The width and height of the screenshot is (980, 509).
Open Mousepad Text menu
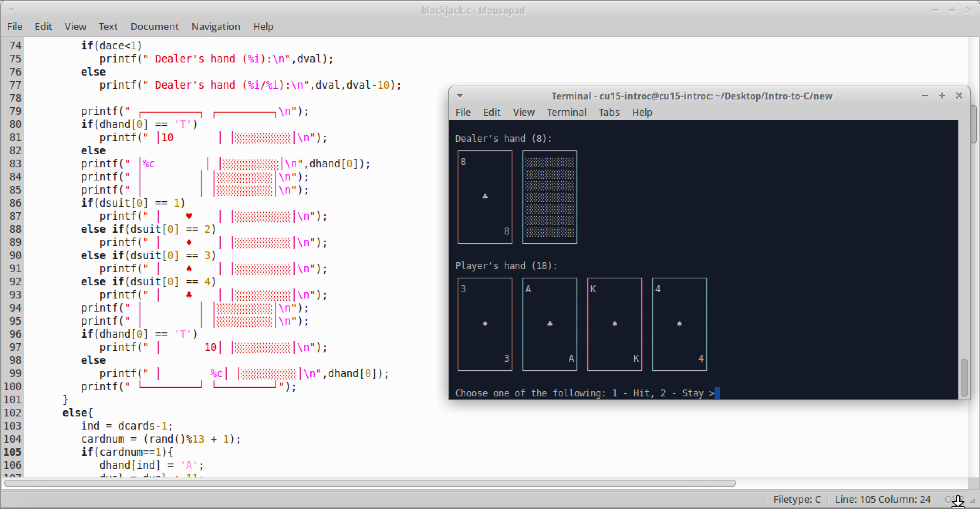point(108,27)
